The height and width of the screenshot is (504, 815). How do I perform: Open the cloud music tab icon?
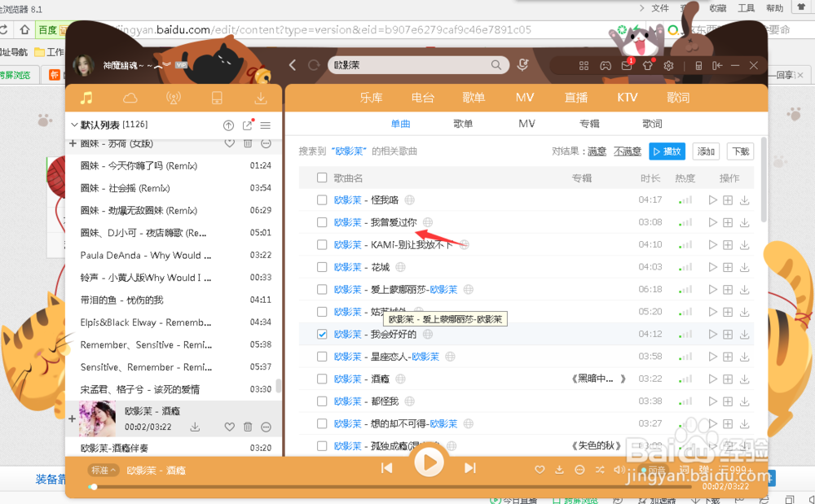[130, 98]
